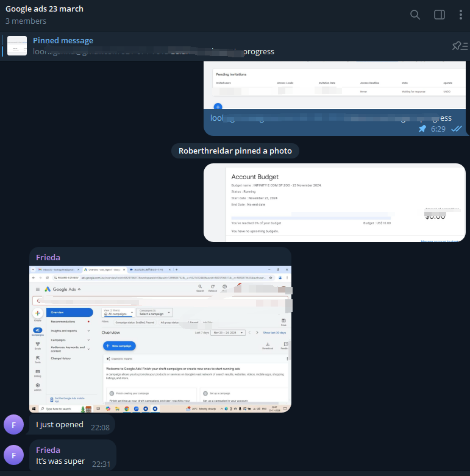Click the 6:29 message timestamp

438,129
